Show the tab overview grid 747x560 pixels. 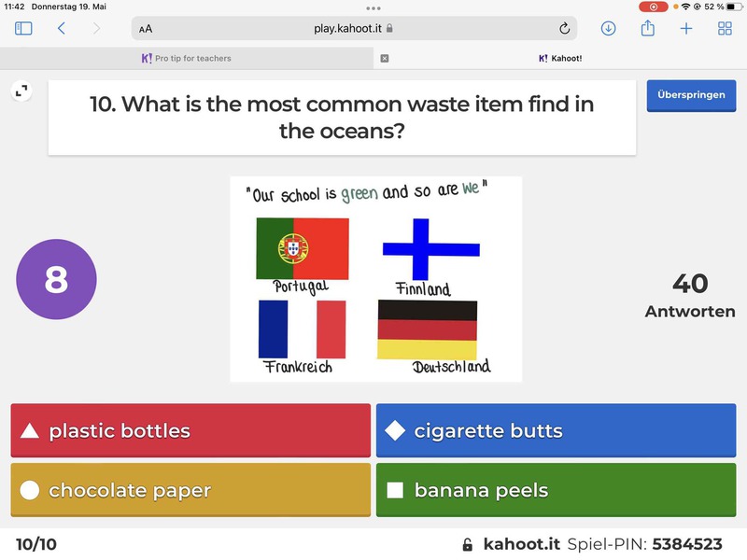725,28
